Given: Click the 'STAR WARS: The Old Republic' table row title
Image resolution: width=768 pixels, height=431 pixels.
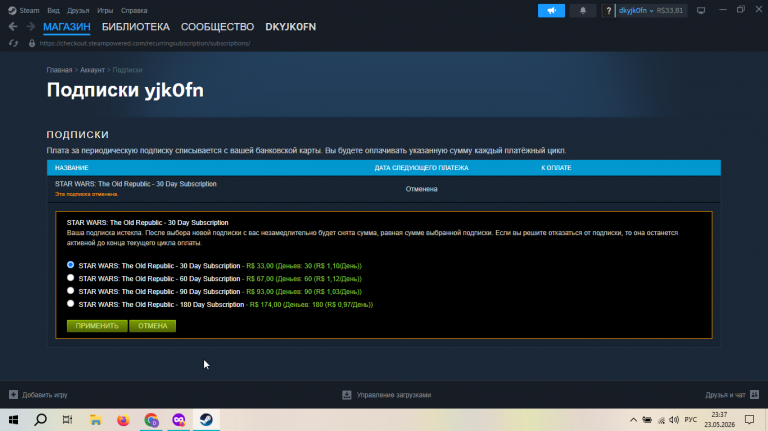Looking at the screenshot, I should [136, 184].
